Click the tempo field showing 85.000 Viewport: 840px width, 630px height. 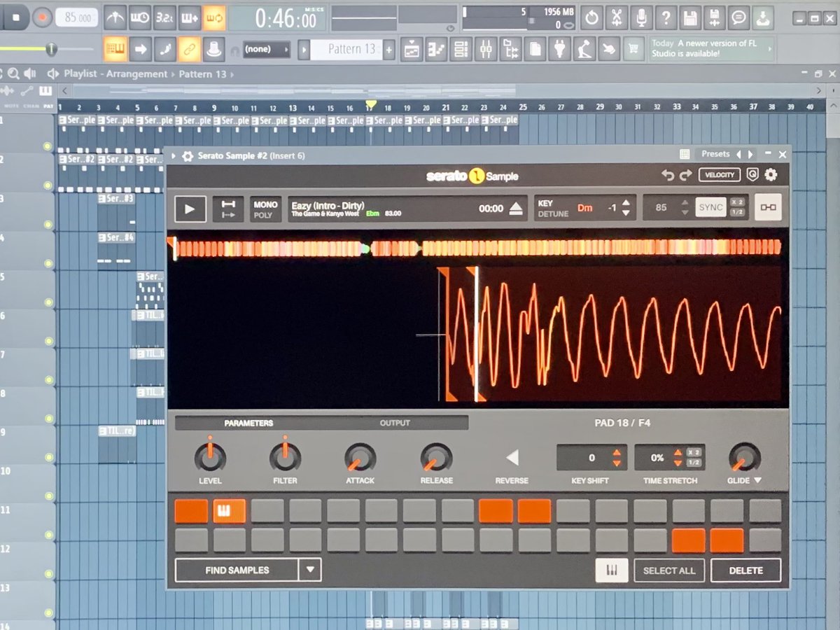(77, 17)
